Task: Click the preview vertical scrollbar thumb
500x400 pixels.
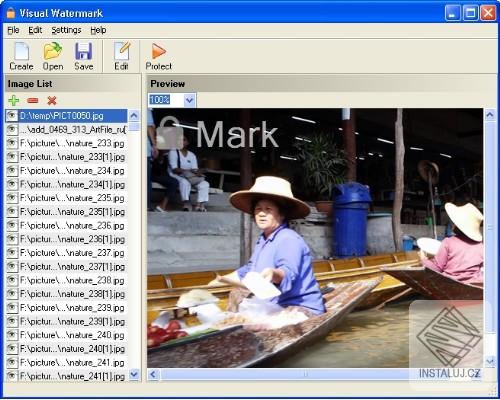Action: coord(490,227)
